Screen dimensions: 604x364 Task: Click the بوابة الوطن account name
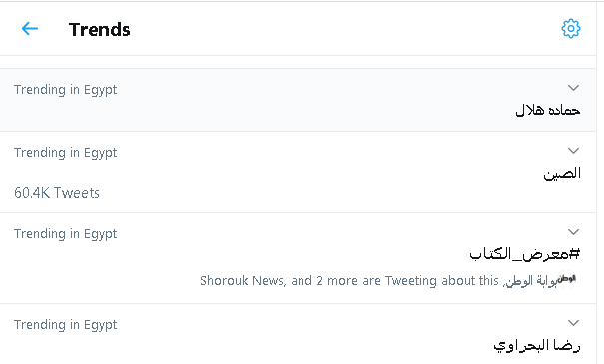pos(530,281)
